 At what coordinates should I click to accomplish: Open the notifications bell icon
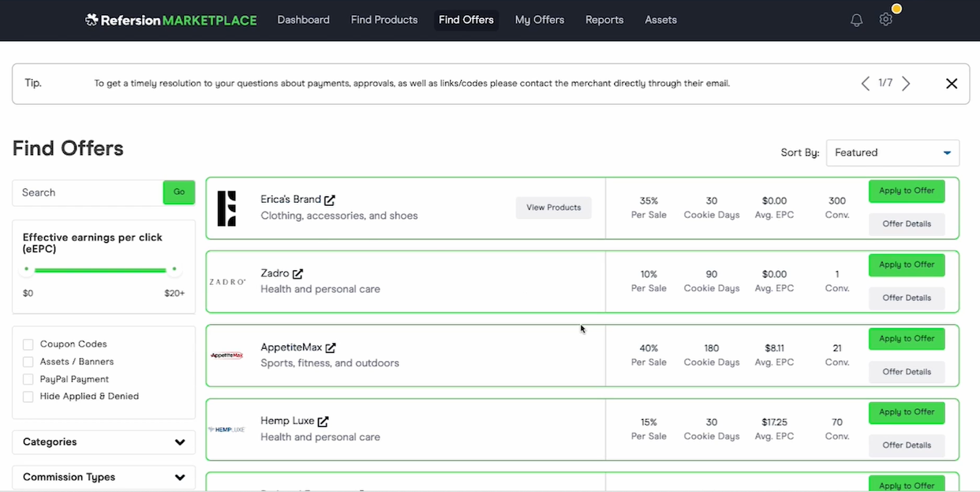[856, 20]
